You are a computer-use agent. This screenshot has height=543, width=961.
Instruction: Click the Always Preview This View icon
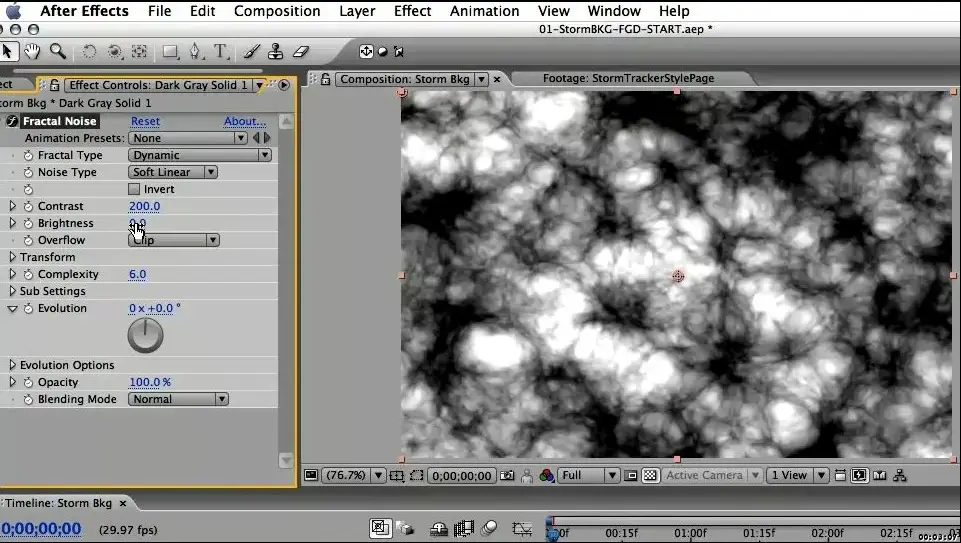(x=311, y=475)
